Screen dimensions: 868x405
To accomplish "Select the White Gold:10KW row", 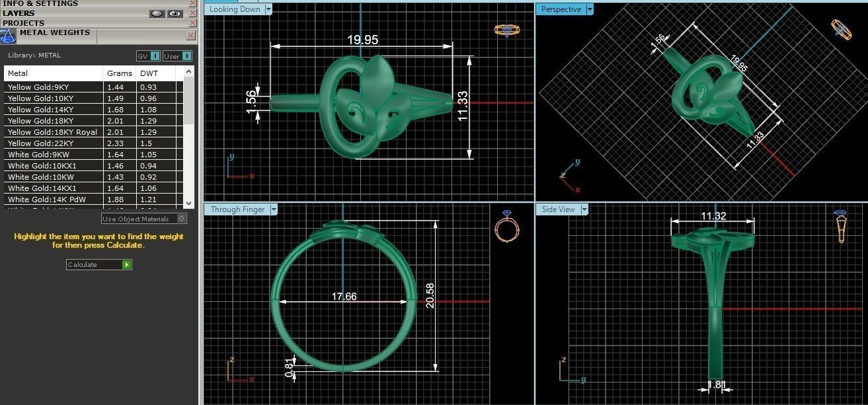I will coord(94,176).
